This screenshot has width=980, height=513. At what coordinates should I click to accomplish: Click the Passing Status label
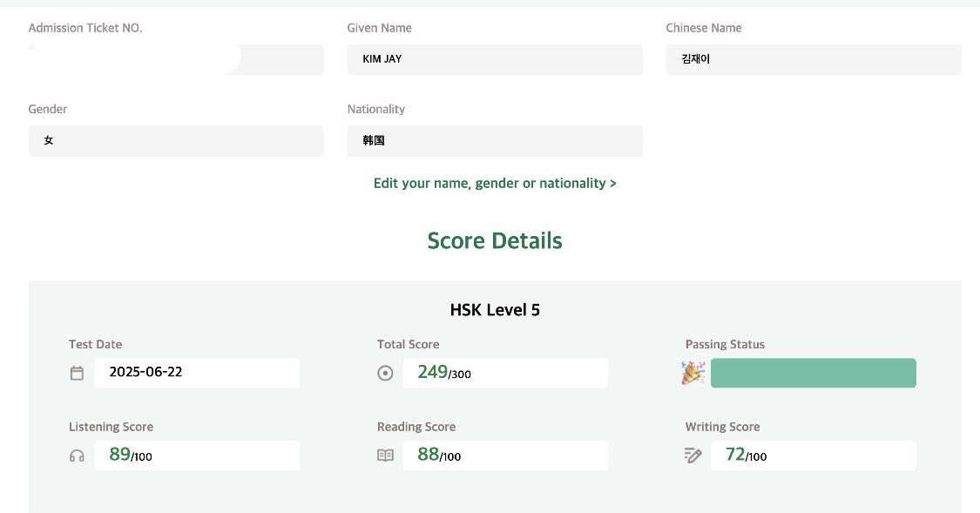tap(725, 344)
